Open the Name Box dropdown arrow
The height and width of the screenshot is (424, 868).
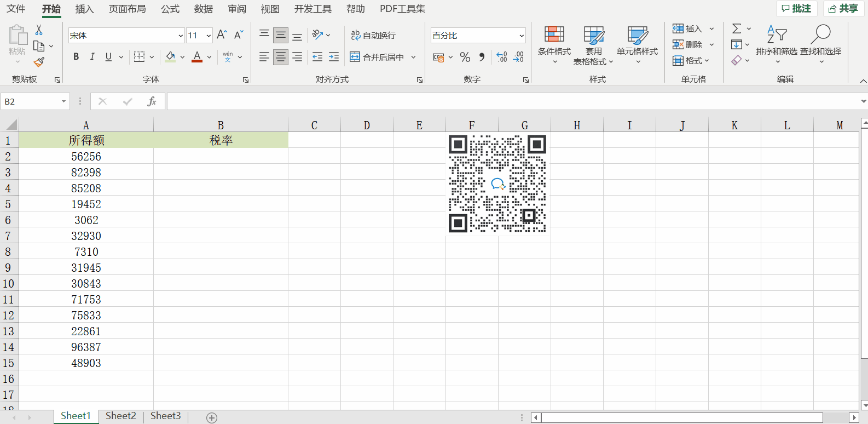click(x=63, y=101)
